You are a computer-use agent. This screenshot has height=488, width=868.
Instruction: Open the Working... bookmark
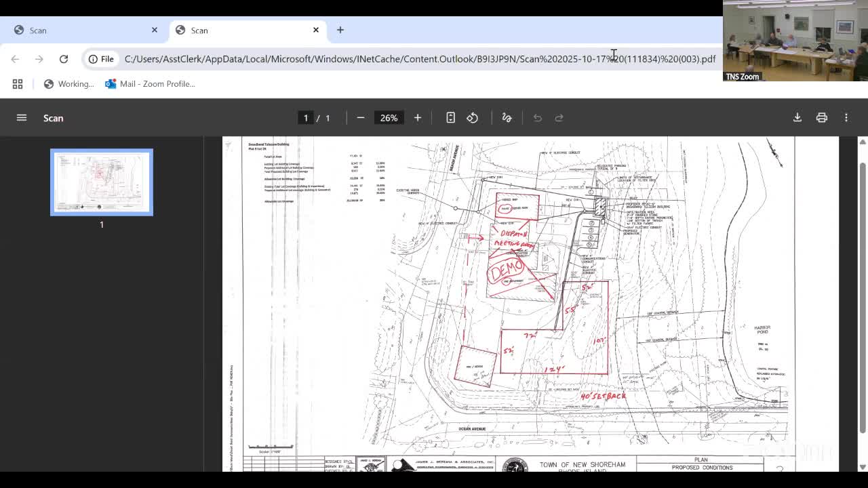coord(69,84)
